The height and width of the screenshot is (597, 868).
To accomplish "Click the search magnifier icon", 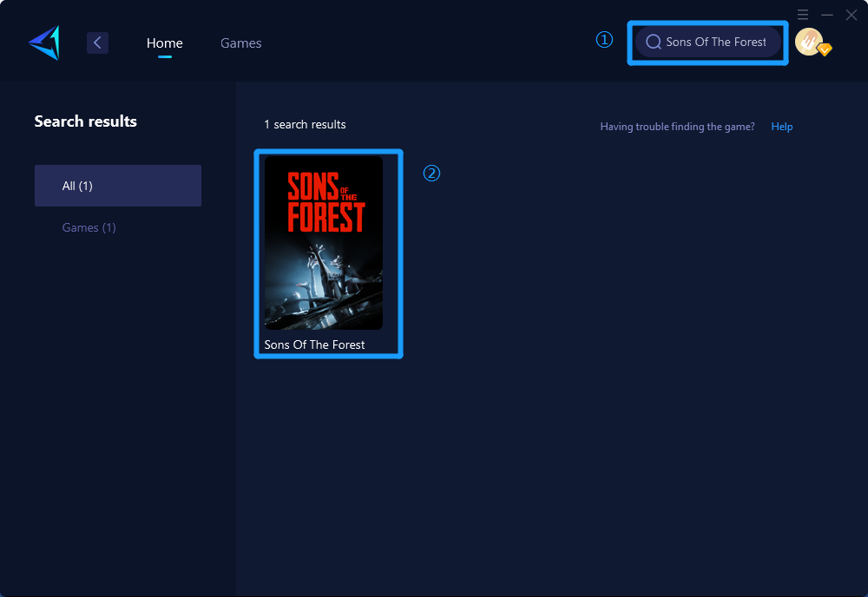I will [654, 42].
